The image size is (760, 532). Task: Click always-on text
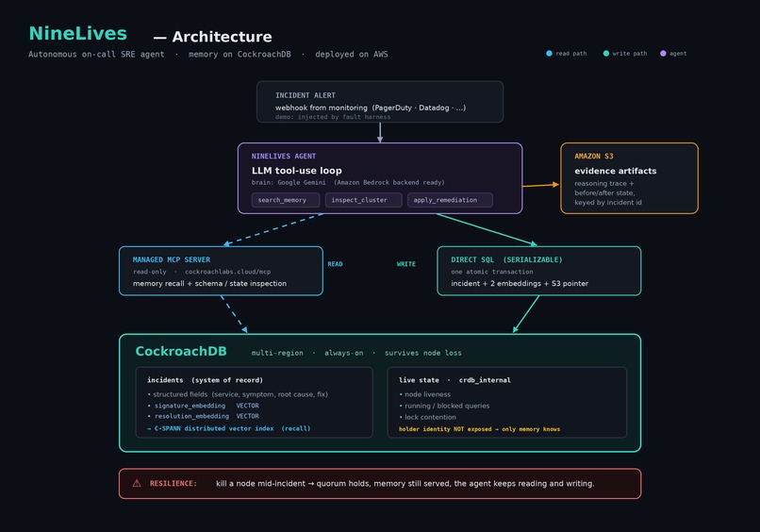pos(343,353)
